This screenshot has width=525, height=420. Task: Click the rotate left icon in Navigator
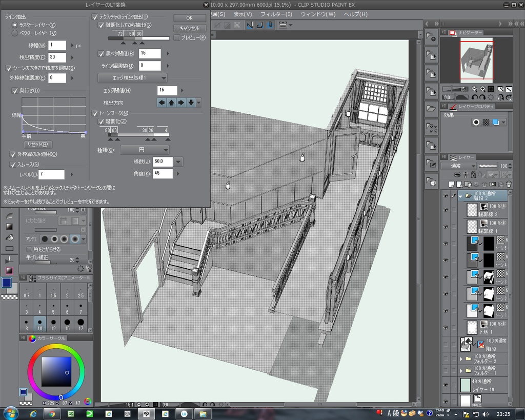[x=475, y=97]
